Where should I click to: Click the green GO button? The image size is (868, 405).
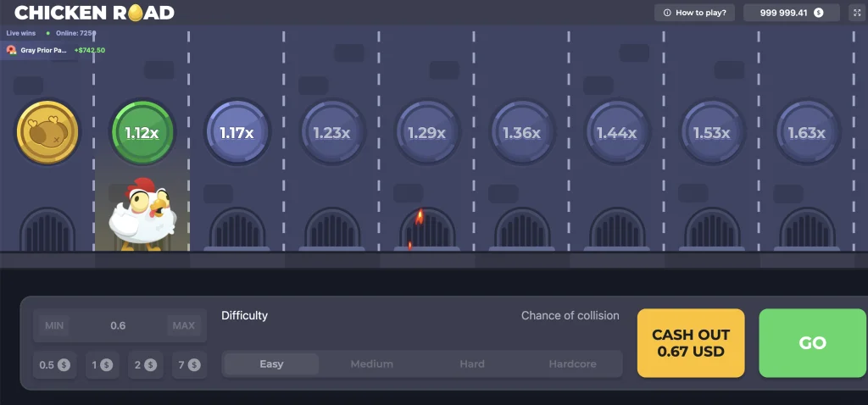813,343
